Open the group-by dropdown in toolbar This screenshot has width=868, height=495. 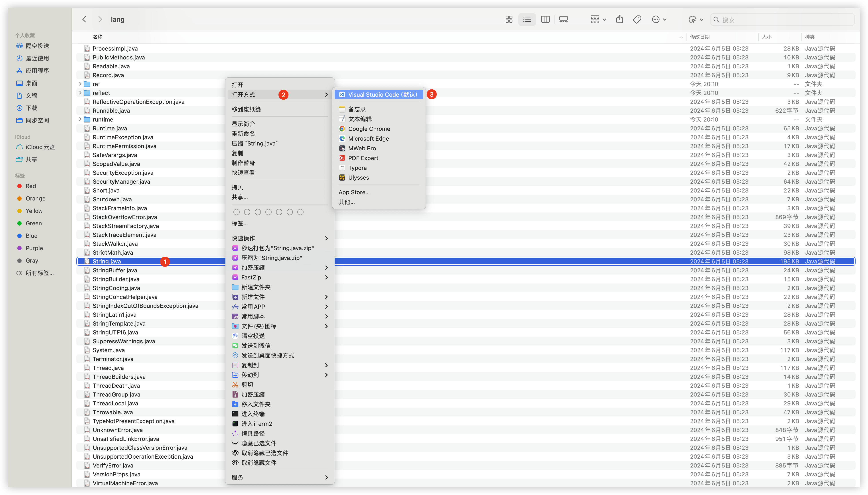598,19
